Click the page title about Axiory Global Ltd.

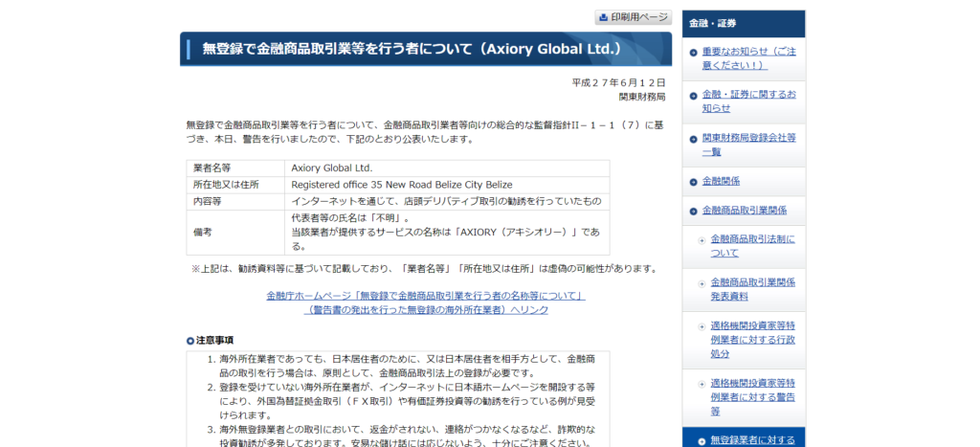(x=412, y=49)
